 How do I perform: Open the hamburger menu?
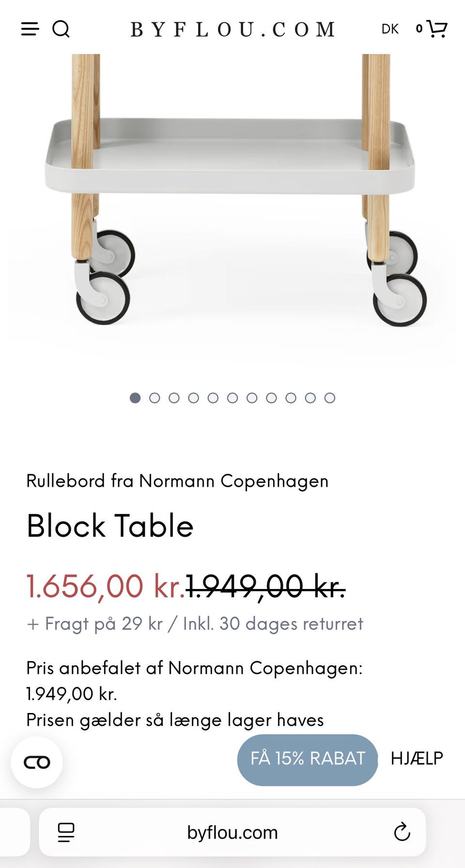tap(30, 29)
